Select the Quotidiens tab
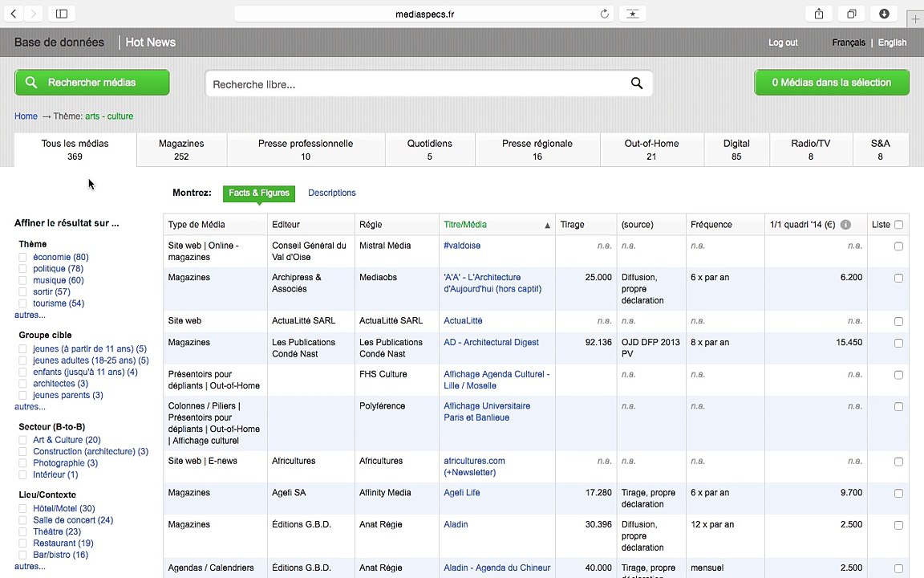The height and width of the screenshot is (578, 924). point(430,150)
